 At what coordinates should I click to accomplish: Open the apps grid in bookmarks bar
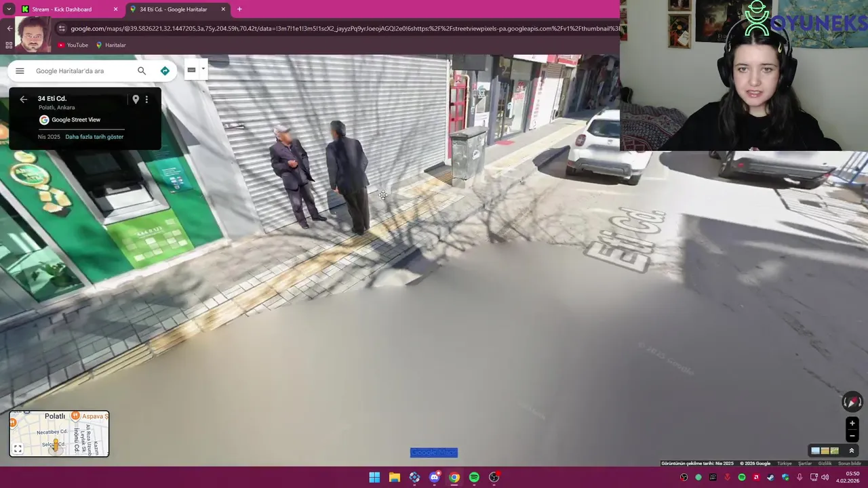click(x=9, y=45)
